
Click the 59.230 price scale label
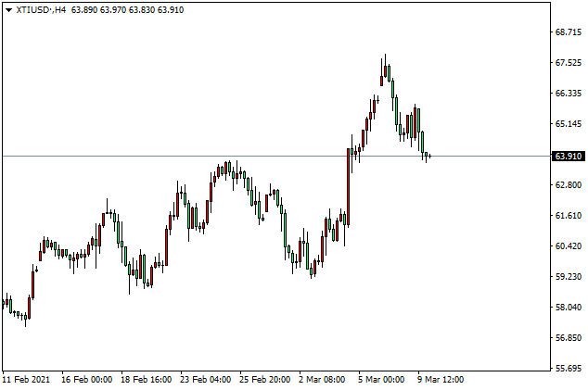coord(569,276)
